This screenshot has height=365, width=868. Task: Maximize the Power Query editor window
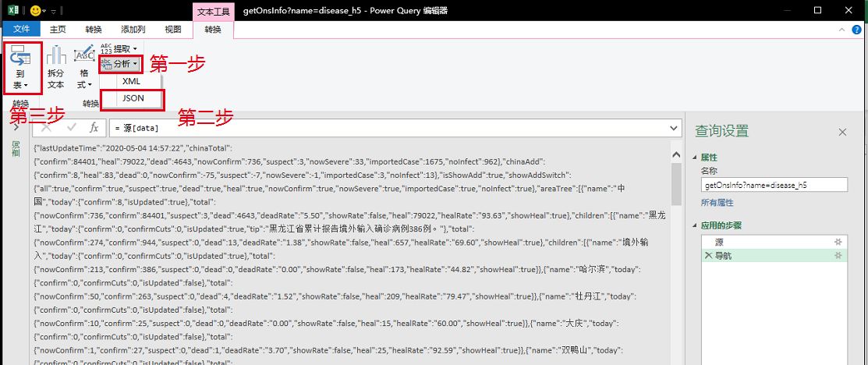coord(817,10)
